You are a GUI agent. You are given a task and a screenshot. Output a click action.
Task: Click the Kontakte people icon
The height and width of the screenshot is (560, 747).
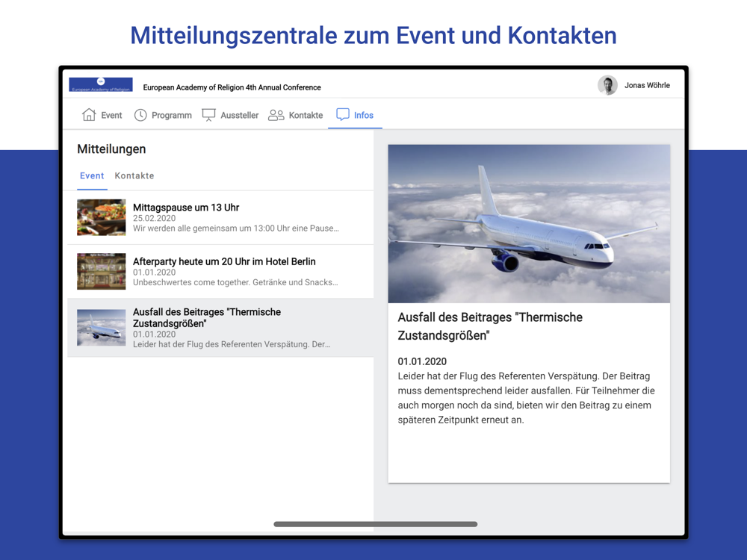[276, 115]
